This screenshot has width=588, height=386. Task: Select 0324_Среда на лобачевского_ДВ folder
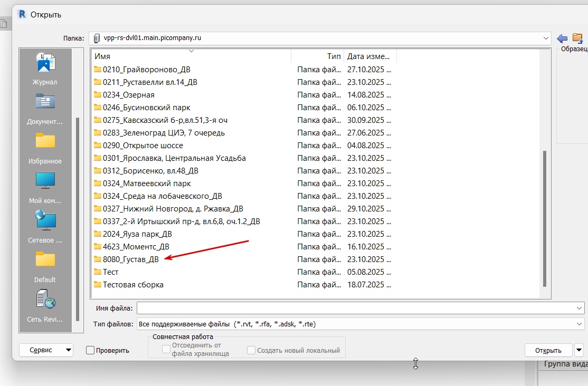[163, 196]
